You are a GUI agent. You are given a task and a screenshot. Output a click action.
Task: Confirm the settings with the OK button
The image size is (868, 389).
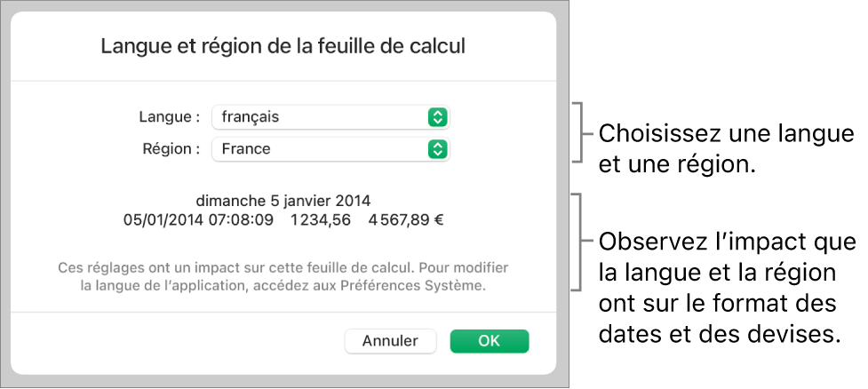click(x=490, y=341)
